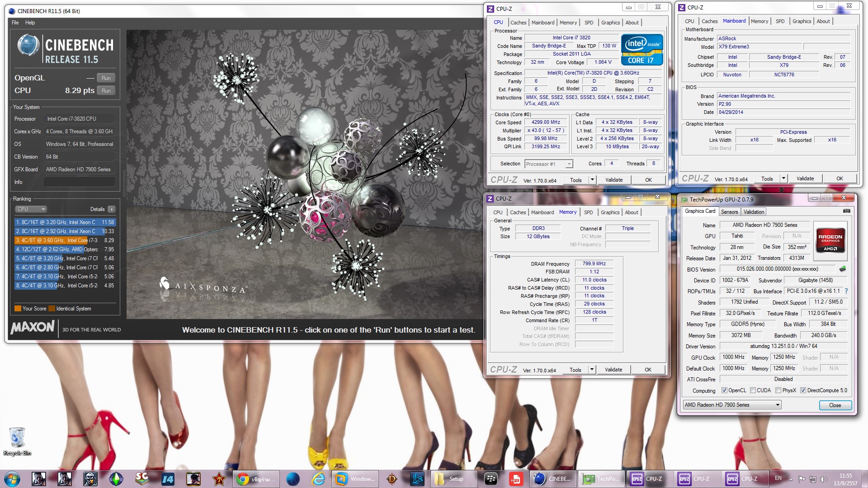This screenshot has width=868, height=488.
Task: Click the Windows Start orb
Action: coord(12,479)
